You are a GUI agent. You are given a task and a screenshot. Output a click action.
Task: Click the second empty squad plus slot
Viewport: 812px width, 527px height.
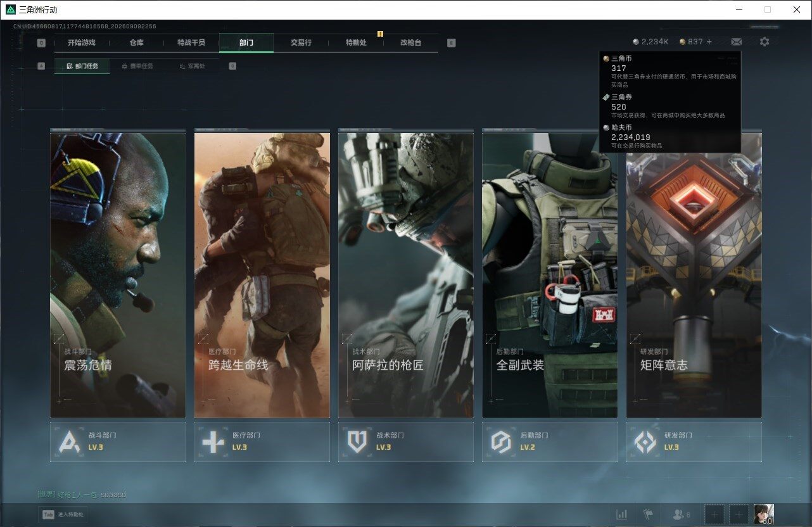tap(739, 515)
